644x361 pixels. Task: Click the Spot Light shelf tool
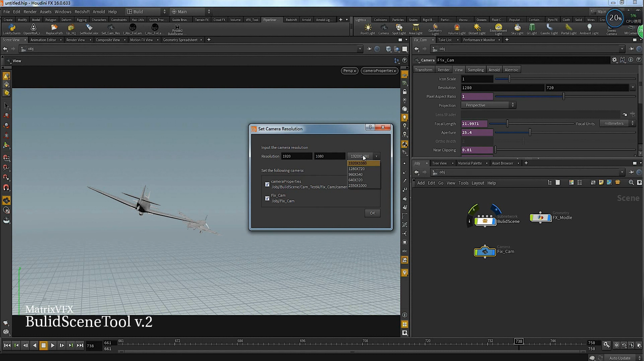[x=399, y=29]
